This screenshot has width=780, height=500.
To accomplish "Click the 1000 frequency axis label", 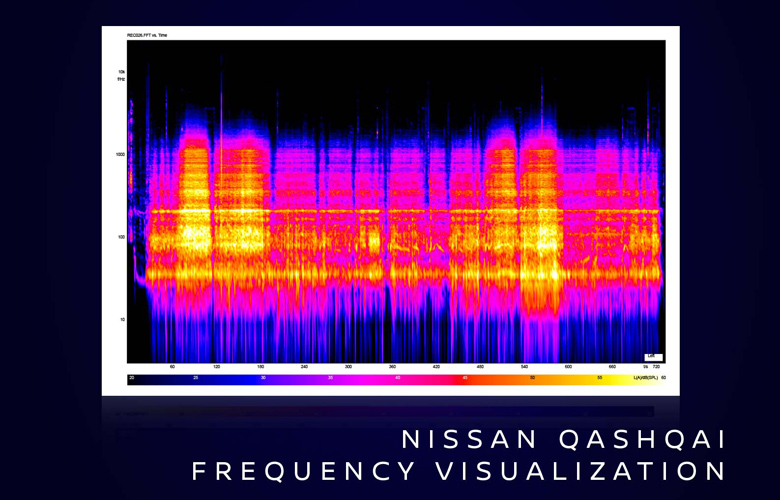I will [120, 154].
